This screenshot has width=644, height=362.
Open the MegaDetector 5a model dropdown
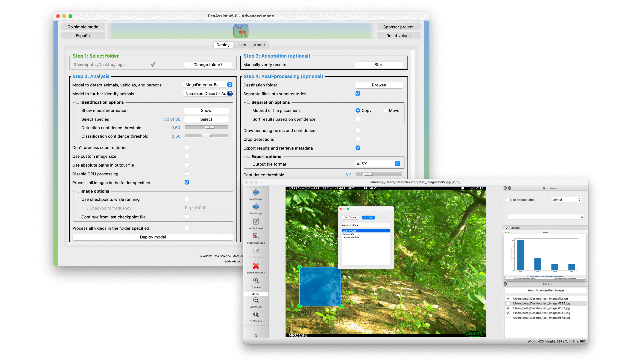(x=208, y=85)
